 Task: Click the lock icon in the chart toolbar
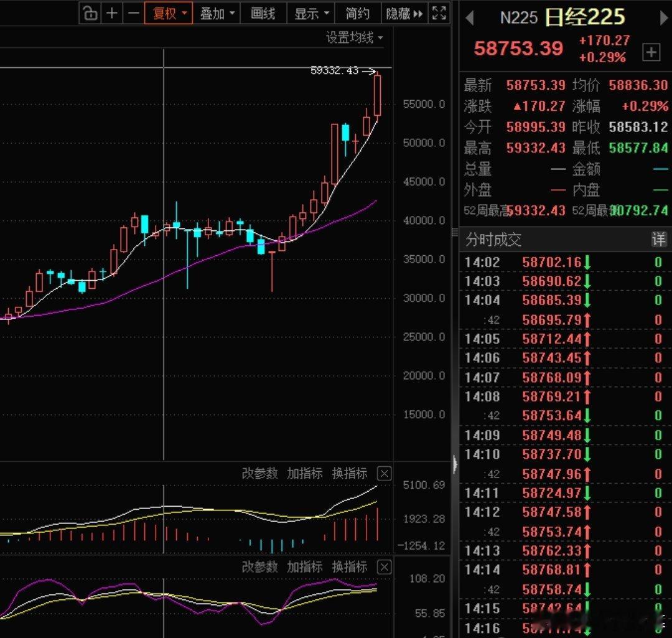point(90,13)
